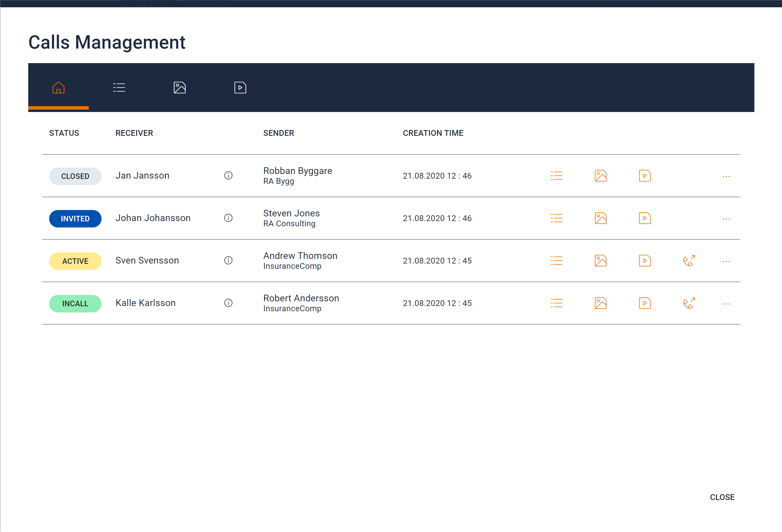Show info for receiver Jan Jansson
Screen dimensions: 782x532
tap(228, 175)
